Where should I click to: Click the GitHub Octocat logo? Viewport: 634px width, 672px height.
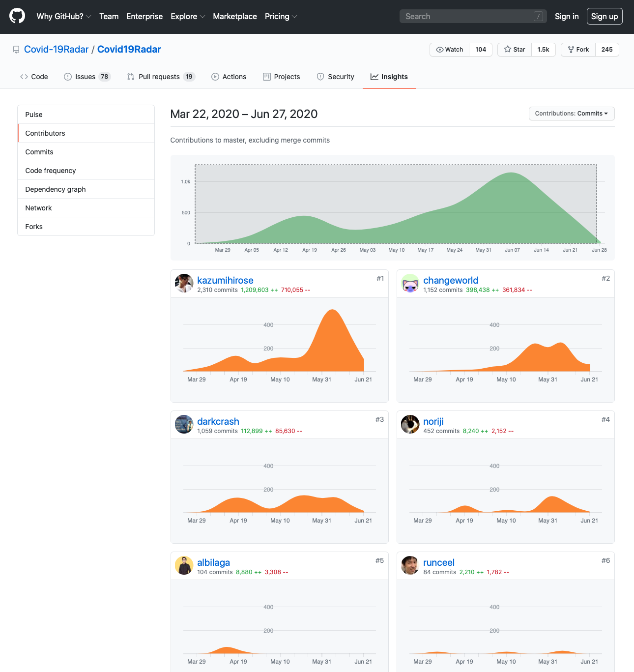pos(17,16)
